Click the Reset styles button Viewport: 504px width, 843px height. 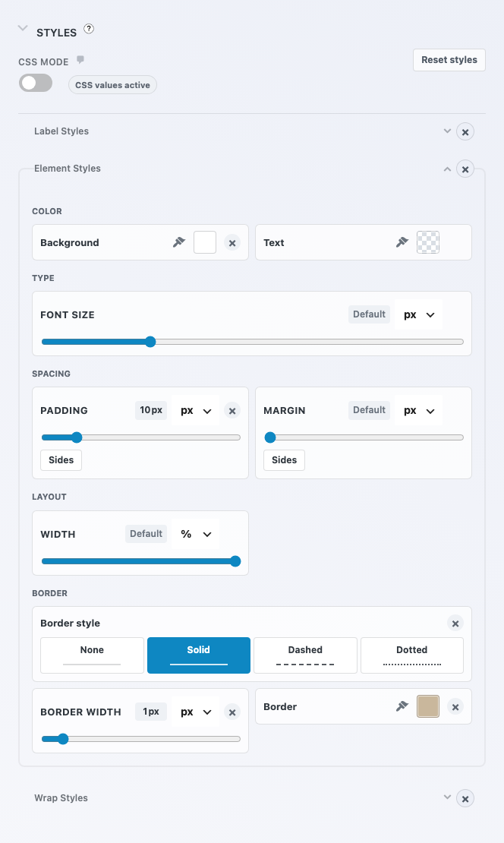[449, 60]
